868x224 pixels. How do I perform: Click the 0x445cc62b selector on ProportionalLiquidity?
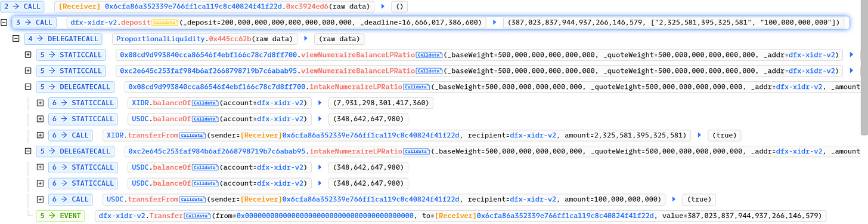(x=230, y=39)
